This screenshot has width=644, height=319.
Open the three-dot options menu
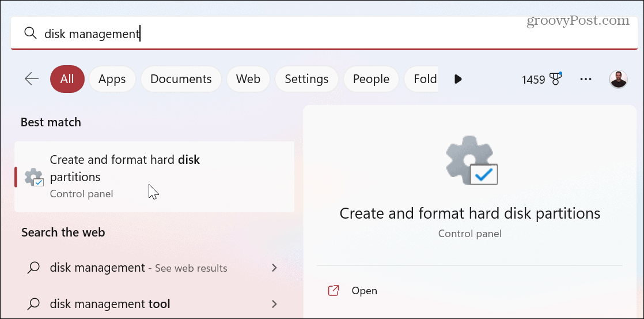point(586,79)
